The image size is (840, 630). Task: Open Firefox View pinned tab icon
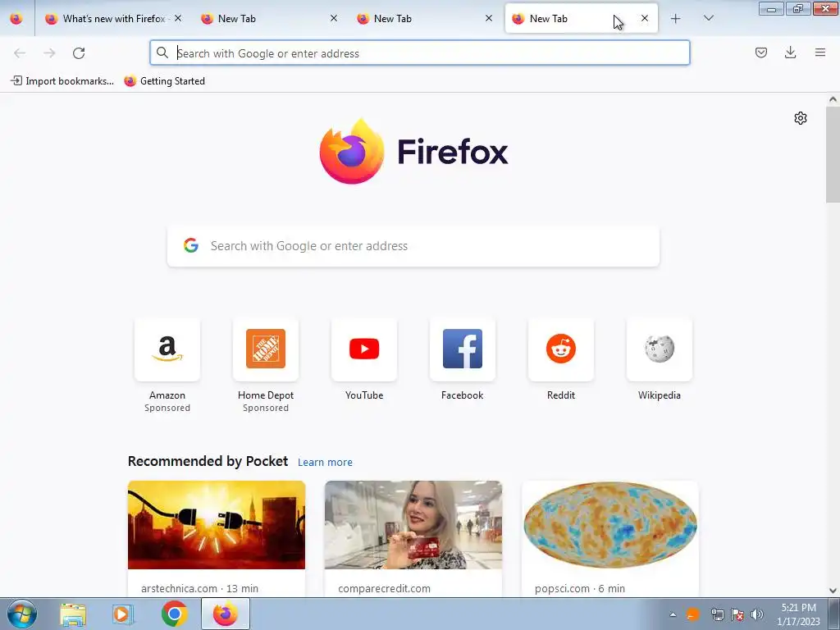16,18
